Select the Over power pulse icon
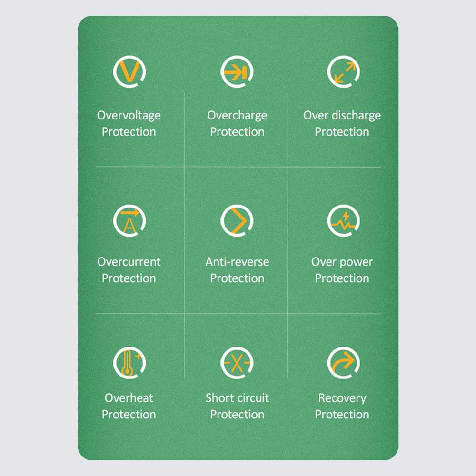The image size is (476, 476). 344,221
